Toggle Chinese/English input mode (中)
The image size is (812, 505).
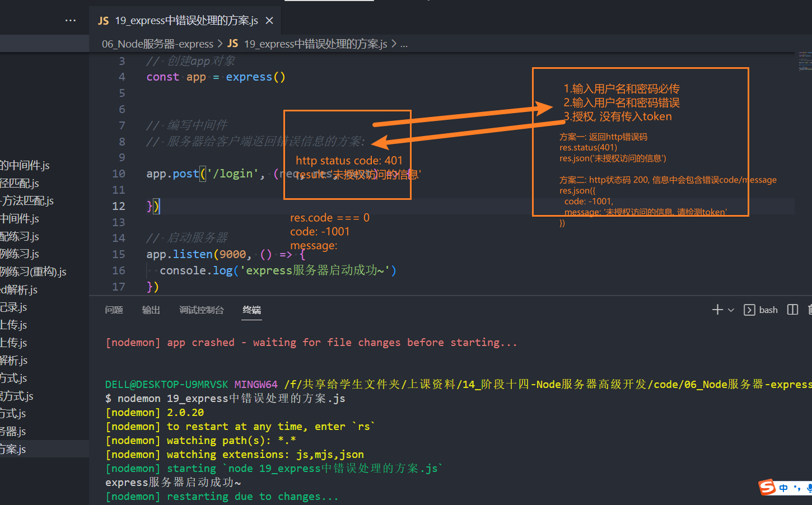pos(783,488)
